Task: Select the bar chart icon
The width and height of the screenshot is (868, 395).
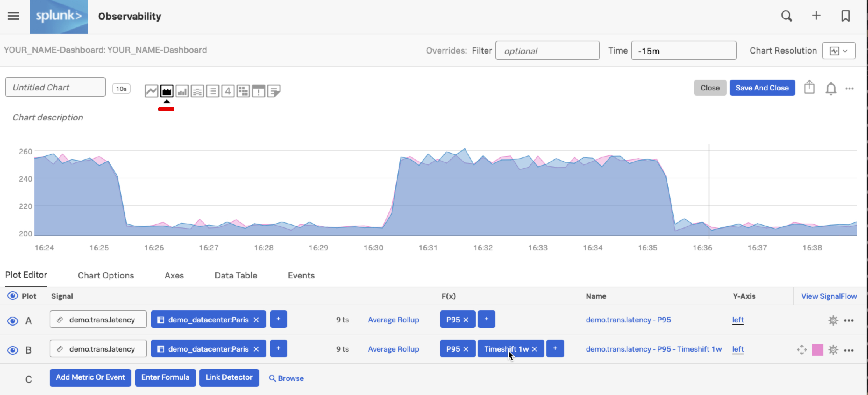Action: (181, 91)
